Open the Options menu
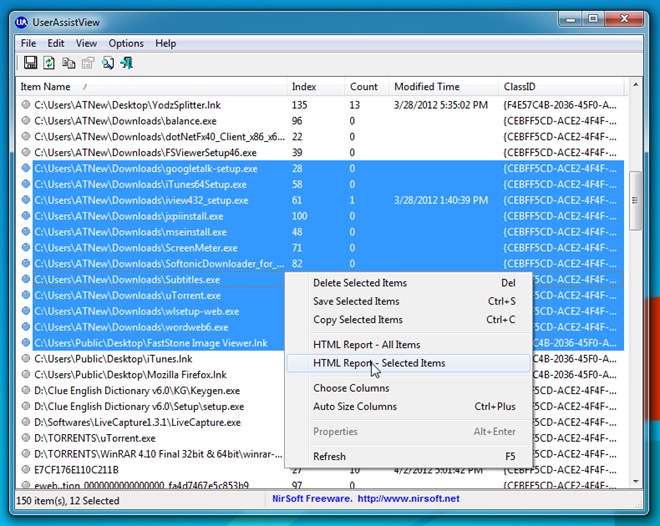This screenshot has width=660, height=526. click(x=126, y=43)
